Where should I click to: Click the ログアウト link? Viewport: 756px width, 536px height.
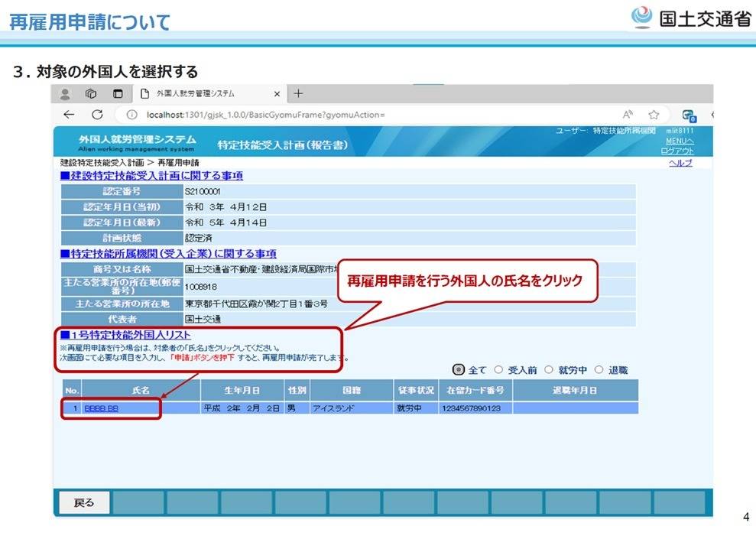678,151
